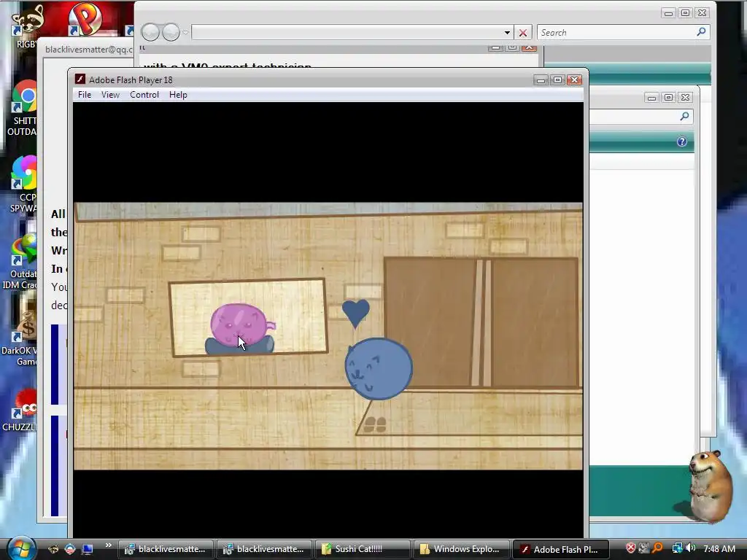Click the magnifier icon in the second explorer window

click(x=684, y=116)
